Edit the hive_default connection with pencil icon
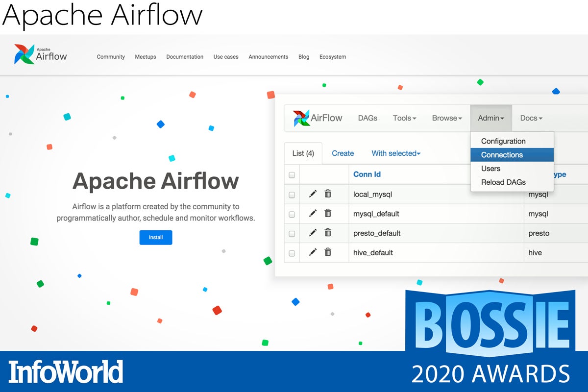The width and height of the screenshot is (588, 392). [313, 253]
